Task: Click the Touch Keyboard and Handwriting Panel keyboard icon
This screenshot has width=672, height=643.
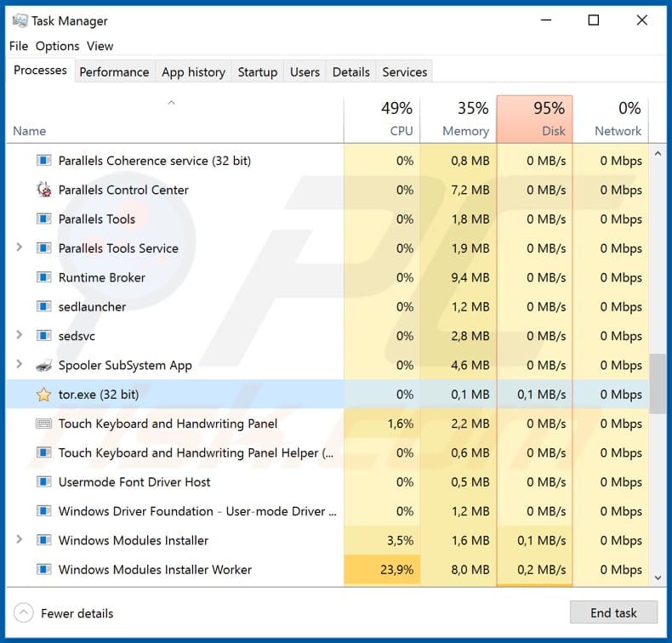Action: pyautogui.click(x=43, y=424)
